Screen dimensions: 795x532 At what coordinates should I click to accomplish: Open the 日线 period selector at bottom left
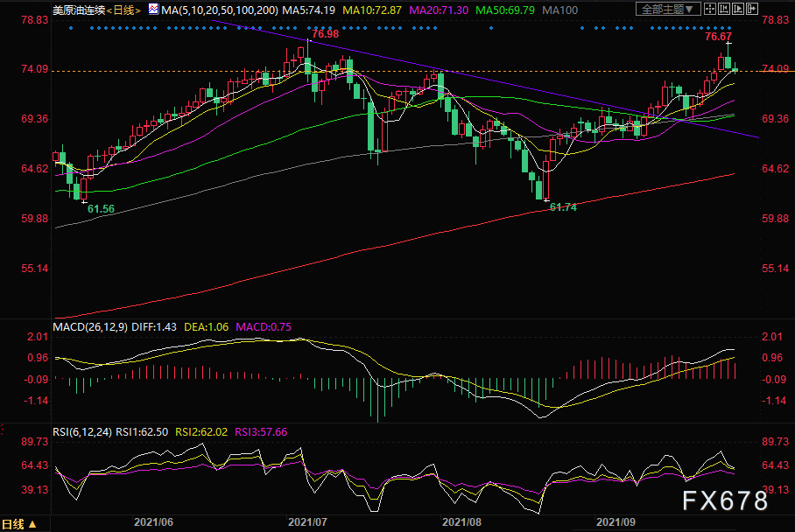click(x=18, y=524)
